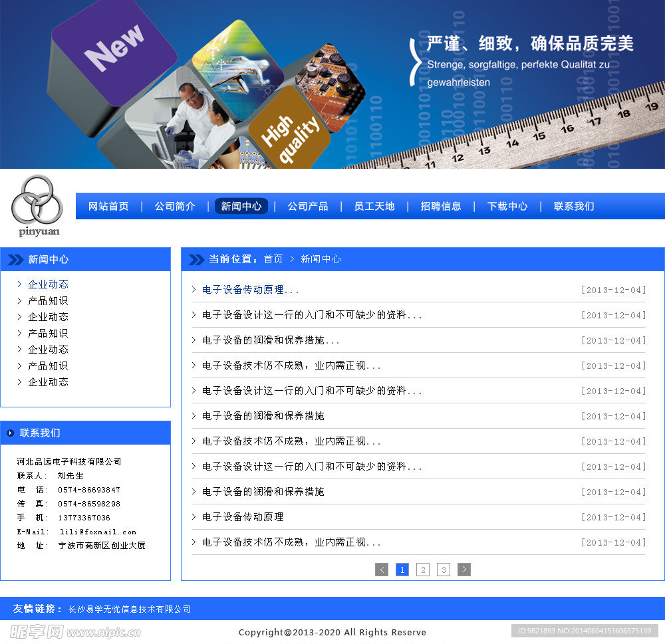665x644 pixels.
Task: Open the first 电子设备技术仍不成熟 article
Action: tap(291, 365)
